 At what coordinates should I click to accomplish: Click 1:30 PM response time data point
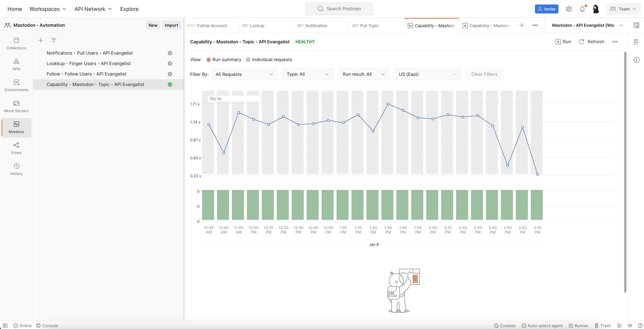(388, 104)
